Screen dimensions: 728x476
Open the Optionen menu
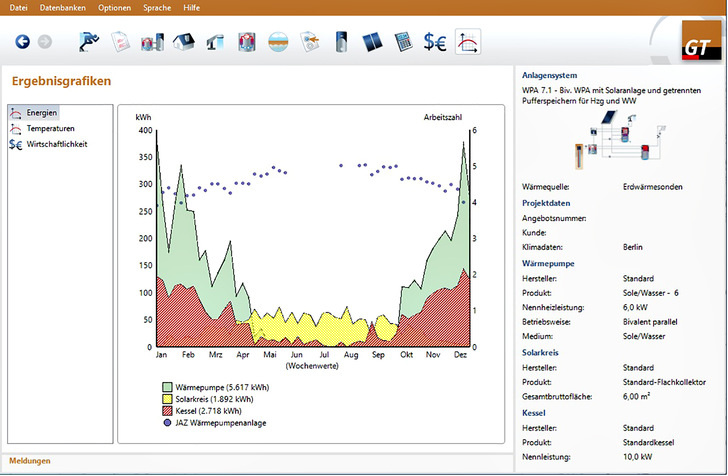point(114,7)
